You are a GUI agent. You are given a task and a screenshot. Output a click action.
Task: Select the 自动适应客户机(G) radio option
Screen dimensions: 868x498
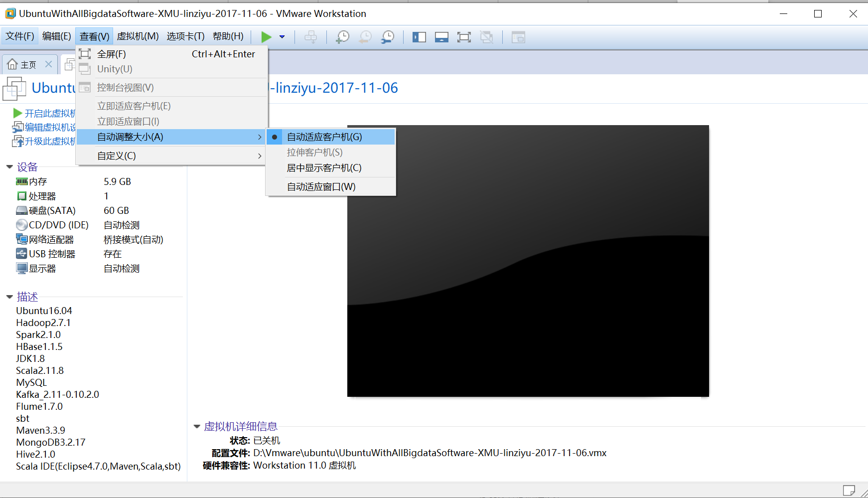[x=331, y=137]
